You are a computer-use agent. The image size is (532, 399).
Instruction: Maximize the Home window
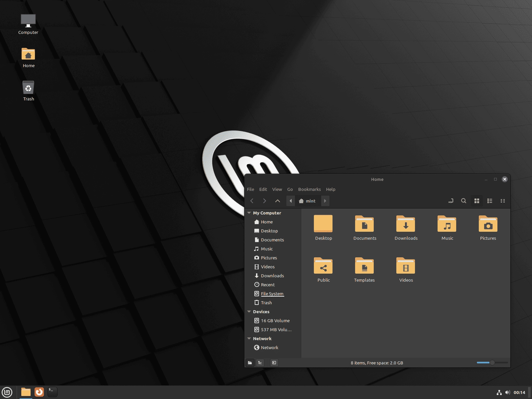point(495,179)
